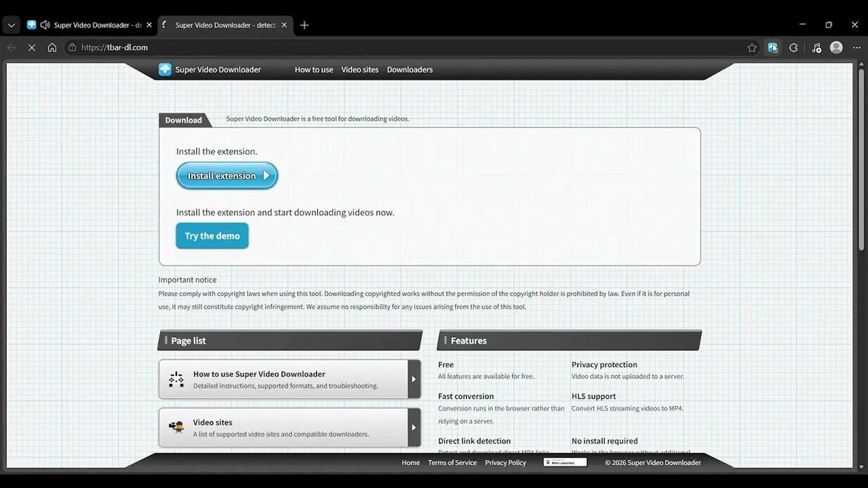This screenshot has width=868, height=488.
Task: Click the No install required title
Action: [x=604, y=441]
